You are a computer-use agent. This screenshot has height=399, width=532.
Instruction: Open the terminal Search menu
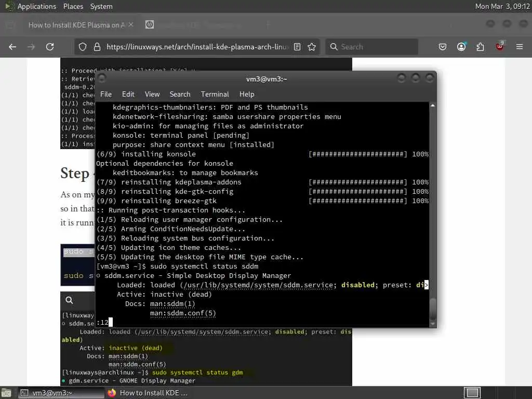180,95
